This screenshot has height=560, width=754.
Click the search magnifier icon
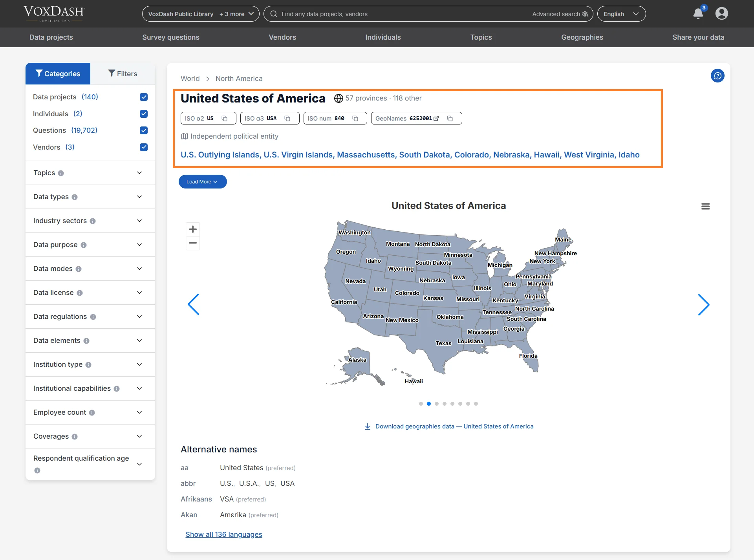(273, 14)
